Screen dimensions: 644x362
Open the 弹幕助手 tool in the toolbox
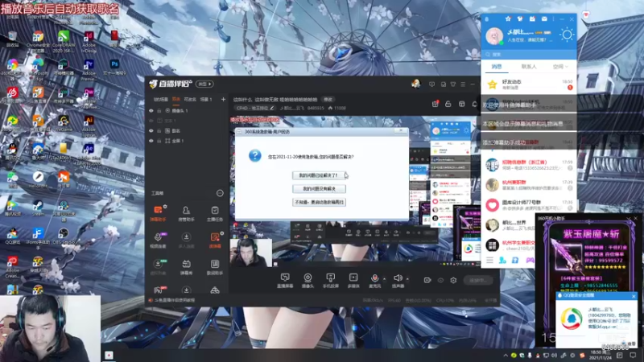[158, 213]
